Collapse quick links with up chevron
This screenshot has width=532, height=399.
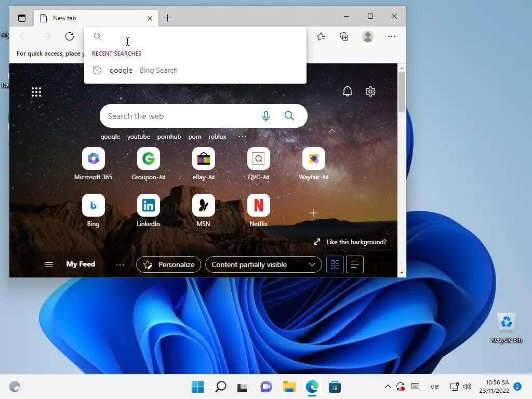point(332,130)
